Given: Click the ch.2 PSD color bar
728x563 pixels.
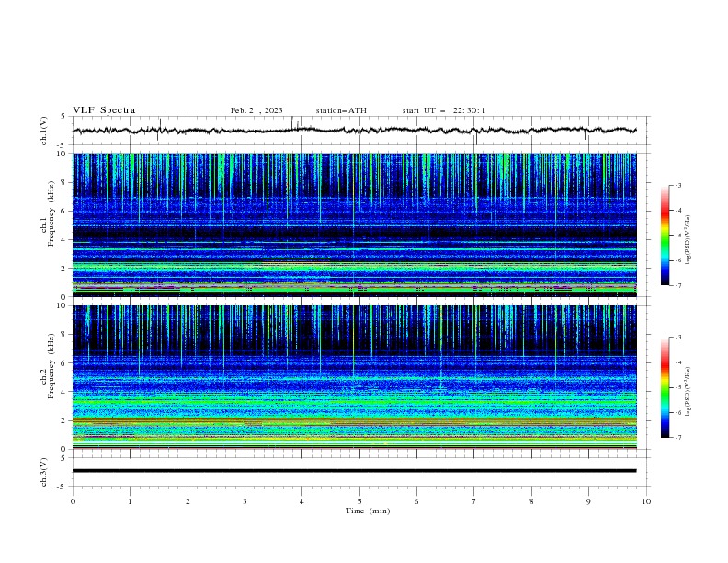Looking at the screenshot, I should pos(665,387).
